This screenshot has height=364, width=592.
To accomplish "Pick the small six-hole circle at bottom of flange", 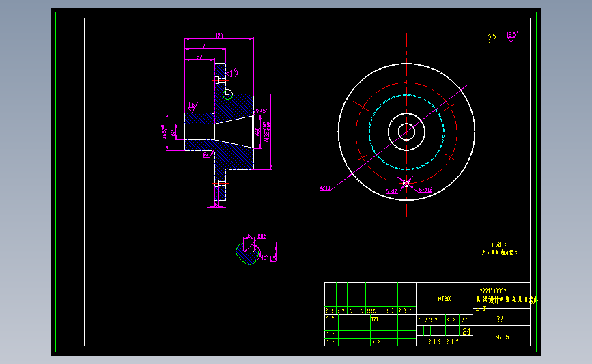I will 407,184.
